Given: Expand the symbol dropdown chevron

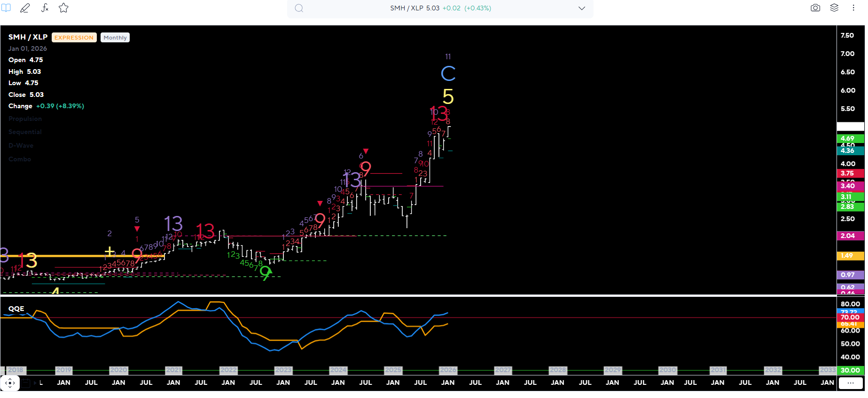Looking at the screenshot, I should pyautogui.click(x=581, y=8).
